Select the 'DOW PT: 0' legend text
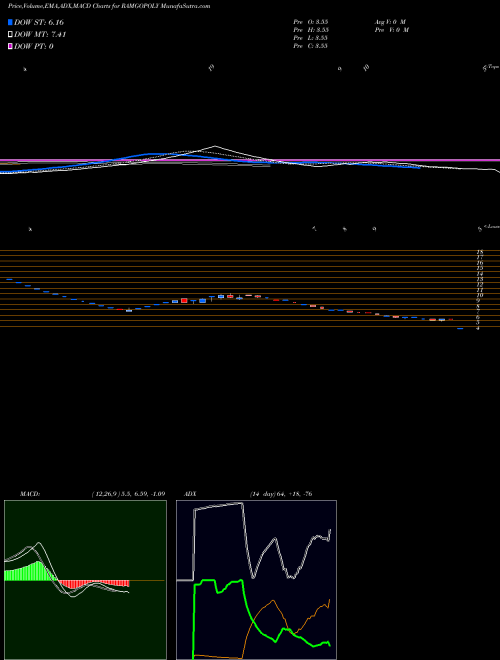The image size is (500, 660). (x=33, y=46)
